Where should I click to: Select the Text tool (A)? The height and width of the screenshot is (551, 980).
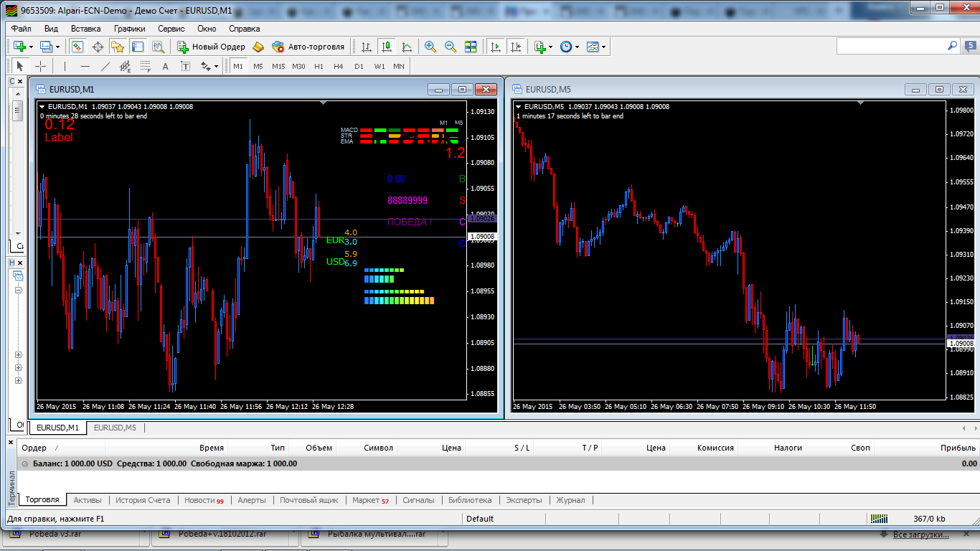pos(165,66)
